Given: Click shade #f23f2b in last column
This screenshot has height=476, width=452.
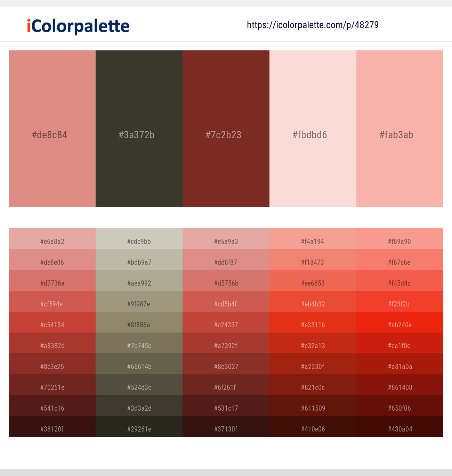Looking at the screenshot, I should pos(399,304).
